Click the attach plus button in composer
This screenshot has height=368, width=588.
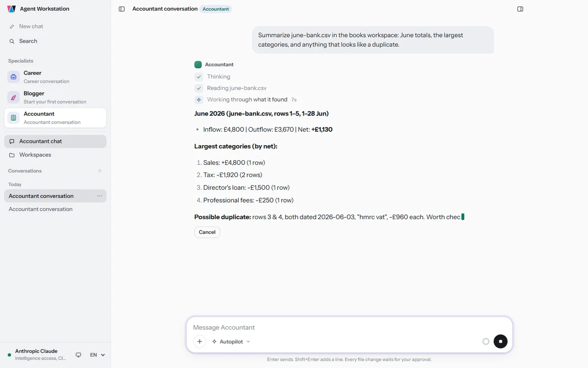click(199, 342)
